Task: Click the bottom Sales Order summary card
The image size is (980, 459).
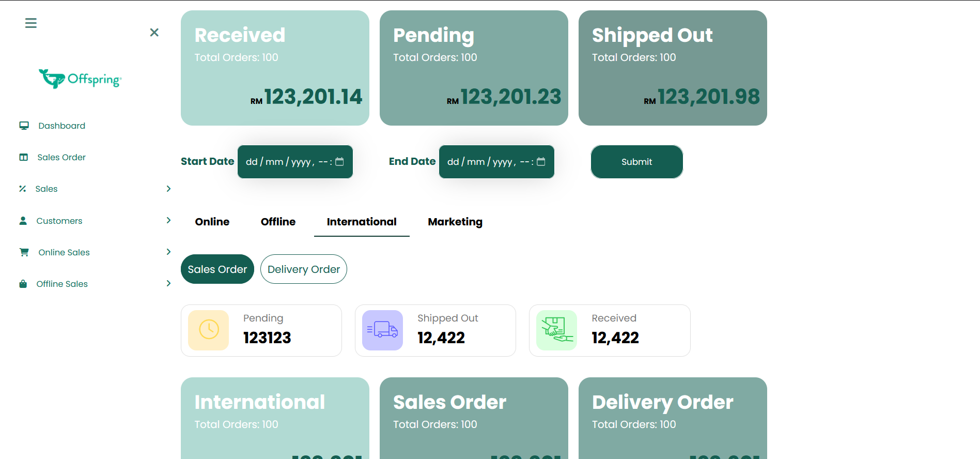Action: coord(474,418)
